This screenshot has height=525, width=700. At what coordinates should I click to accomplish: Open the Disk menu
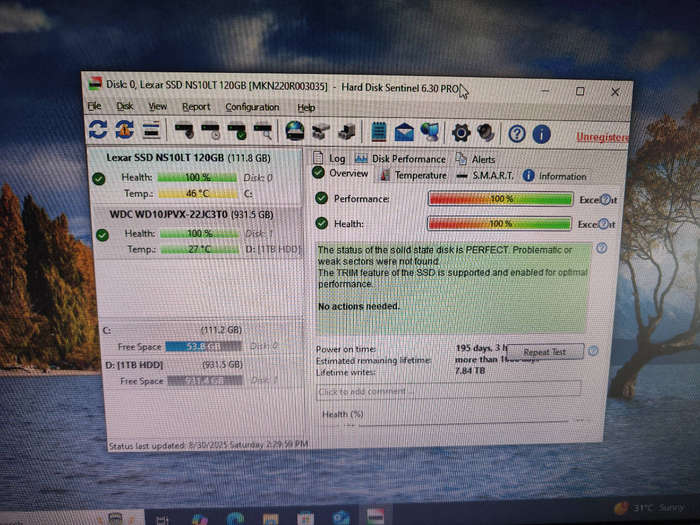tap(125, 106)
